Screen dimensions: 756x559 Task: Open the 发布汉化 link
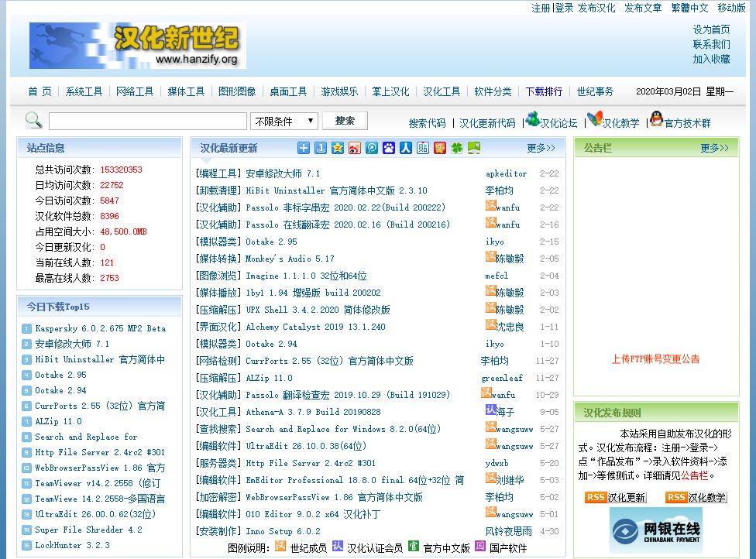(596, 9)
